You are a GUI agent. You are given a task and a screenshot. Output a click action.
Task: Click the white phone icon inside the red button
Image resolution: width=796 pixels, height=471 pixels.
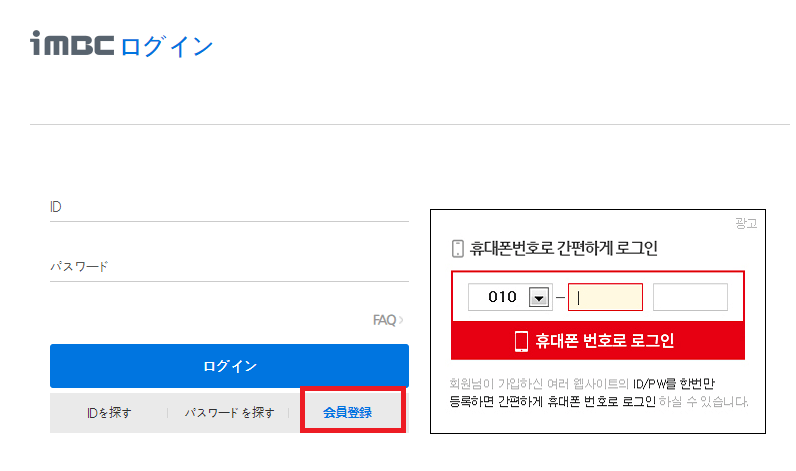point(521,341)
